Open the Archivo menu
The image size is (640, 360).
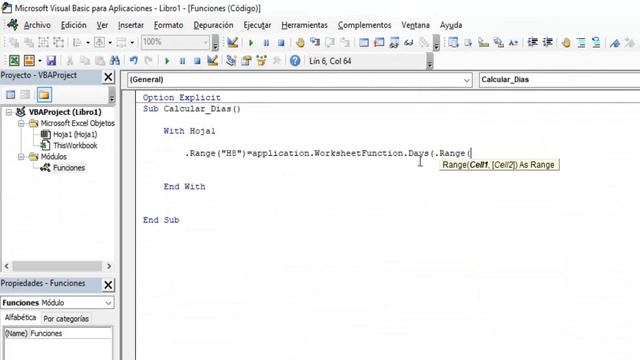[37, 25]
